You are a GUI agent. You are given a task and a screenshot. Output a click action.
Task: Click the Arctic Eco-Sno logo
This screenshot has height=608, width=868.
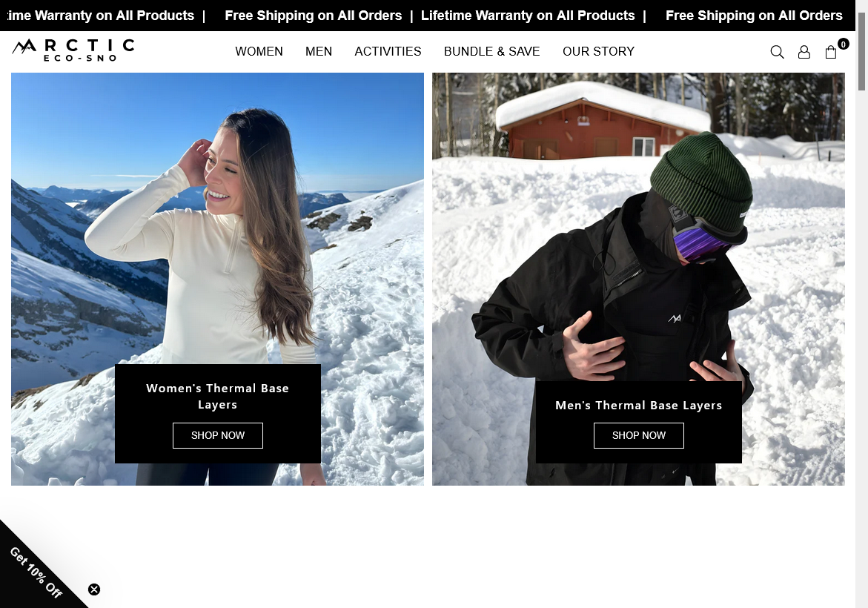(73, 50)
